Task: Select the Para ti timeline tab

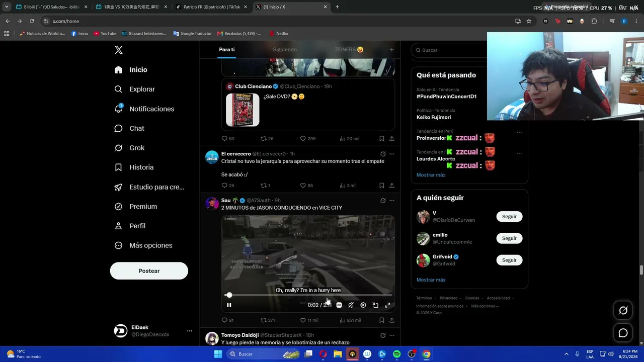Action: pyautogui.click(x=227, y=49)
